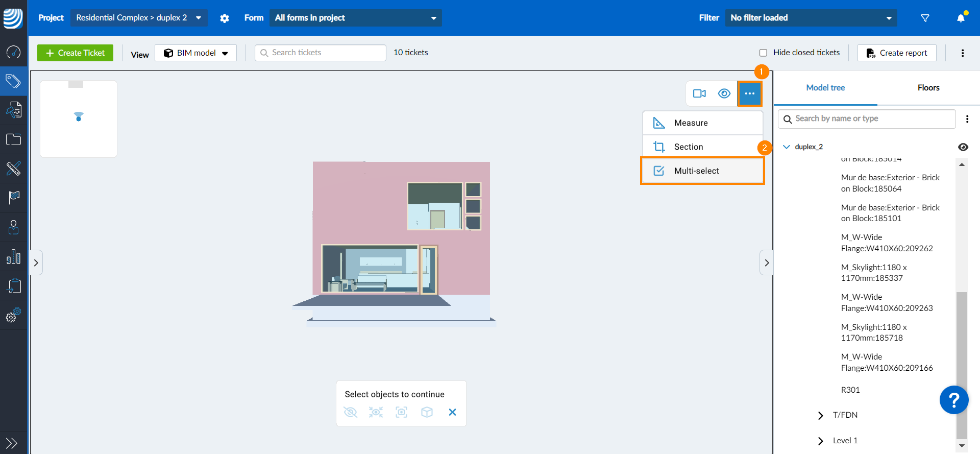Viewport: 980px width, 454px height.
Task: Open the tickets tag icon in sidebar
Action: [x=13, y=81]
